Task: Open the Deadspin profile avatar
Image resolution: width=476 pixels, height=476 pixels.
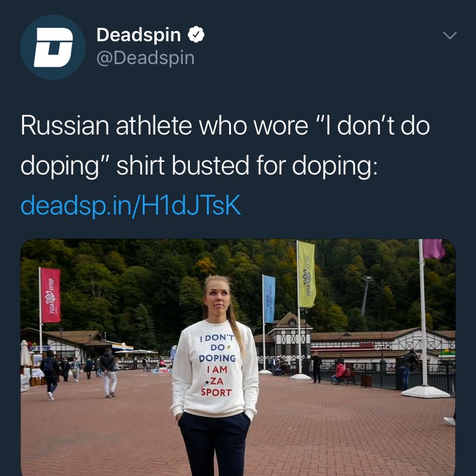Action: 53,47
